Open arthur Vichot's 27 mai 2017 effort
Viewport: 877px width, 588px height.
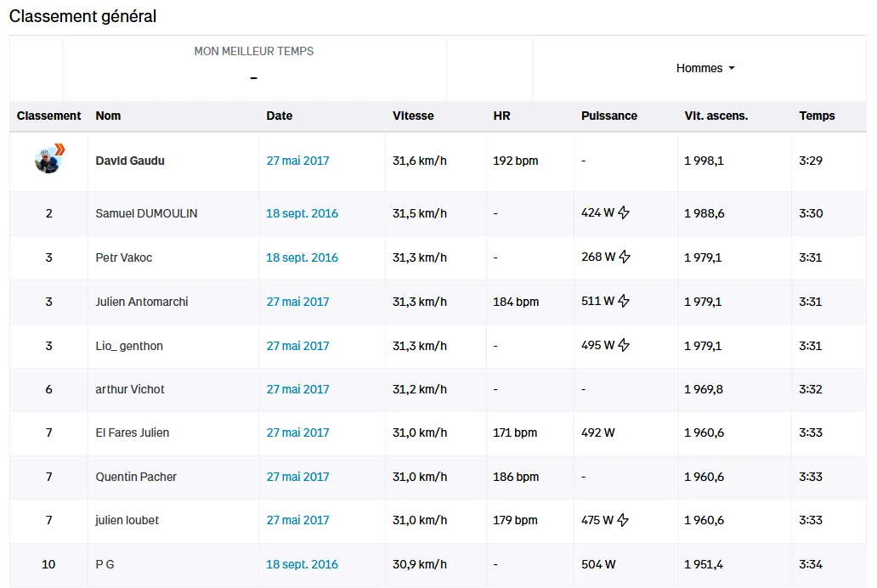tap(297, 389)
